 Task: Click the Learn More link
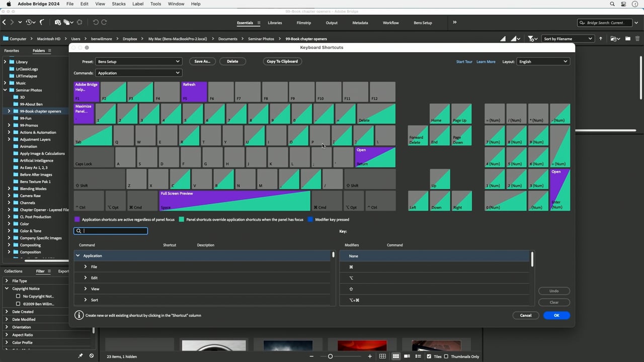486,62
